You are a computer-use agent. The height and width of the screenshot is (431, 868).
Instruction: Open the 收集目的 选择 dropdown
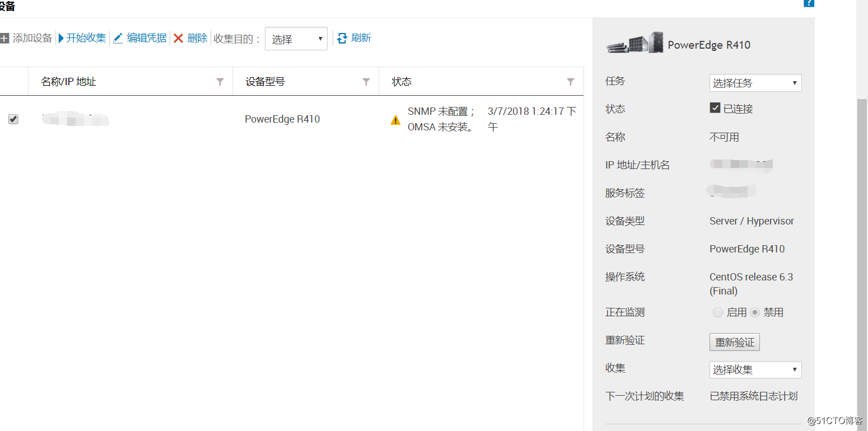point(296,39)
